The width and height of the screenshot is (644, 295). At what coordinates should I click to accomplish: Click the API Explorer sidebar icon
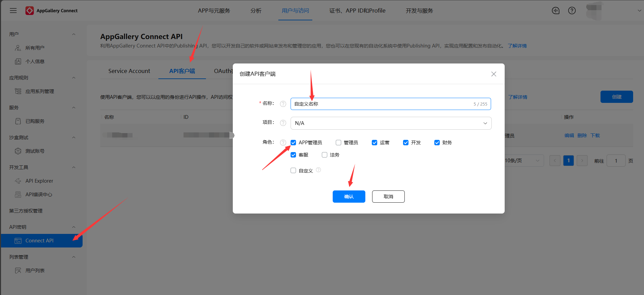coord(18,181)
